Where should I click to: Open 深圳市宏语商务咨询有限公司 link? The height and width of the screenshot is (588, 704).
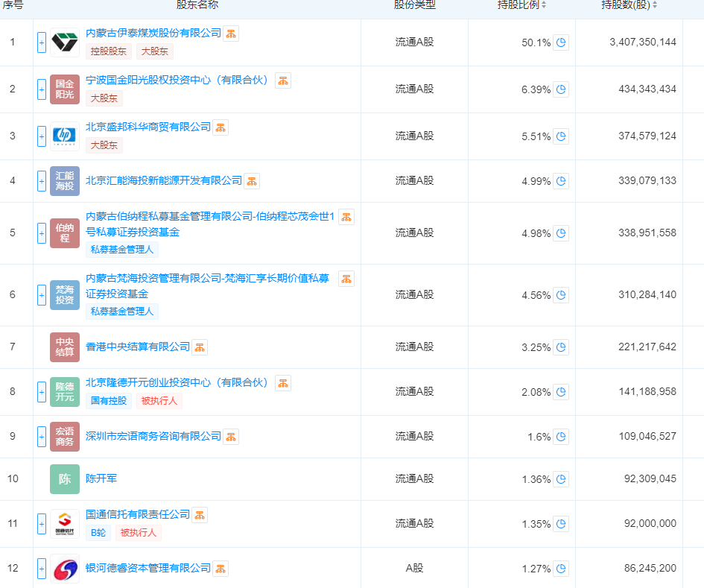(153, 437)
